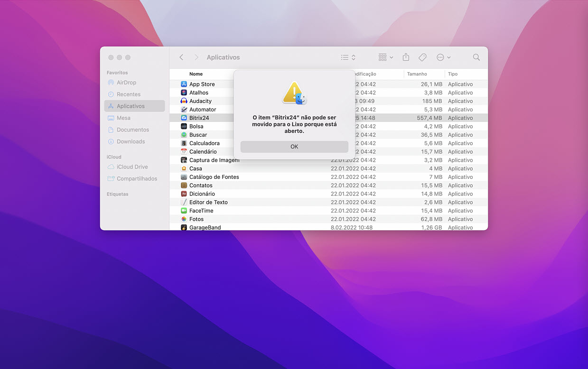Expand the group-by grid dropdown
The image size is (588, 369).
point(385,57)
